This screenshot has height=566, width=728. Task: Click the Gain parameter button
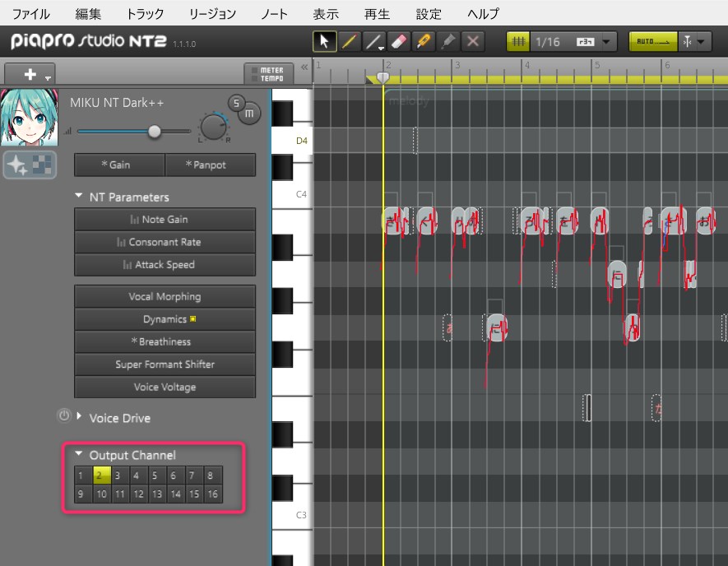(x=119, y=165)
